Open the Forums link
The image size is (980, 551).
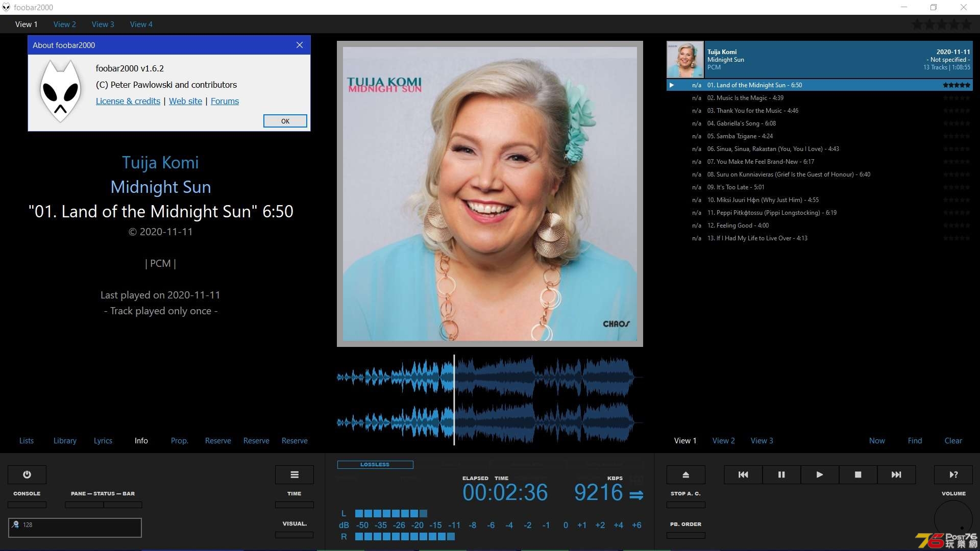225,101
